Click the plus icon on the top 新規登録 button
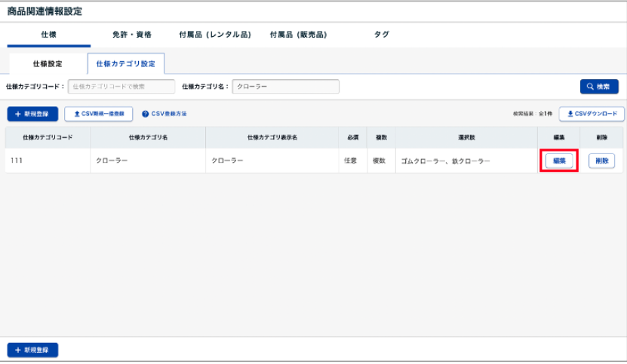Screen dimensions: 627x364 click(17, 114)
